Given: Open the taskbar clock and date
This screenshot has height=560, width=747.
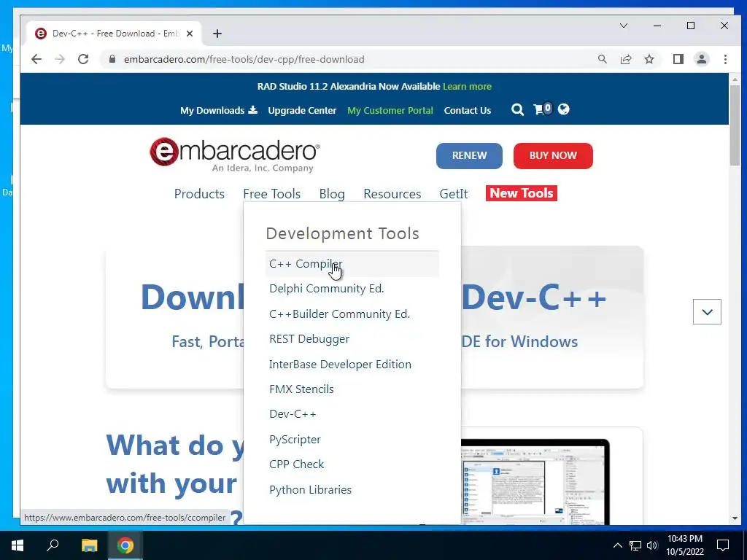Looking at the screenshot, I should click(684, 545).
